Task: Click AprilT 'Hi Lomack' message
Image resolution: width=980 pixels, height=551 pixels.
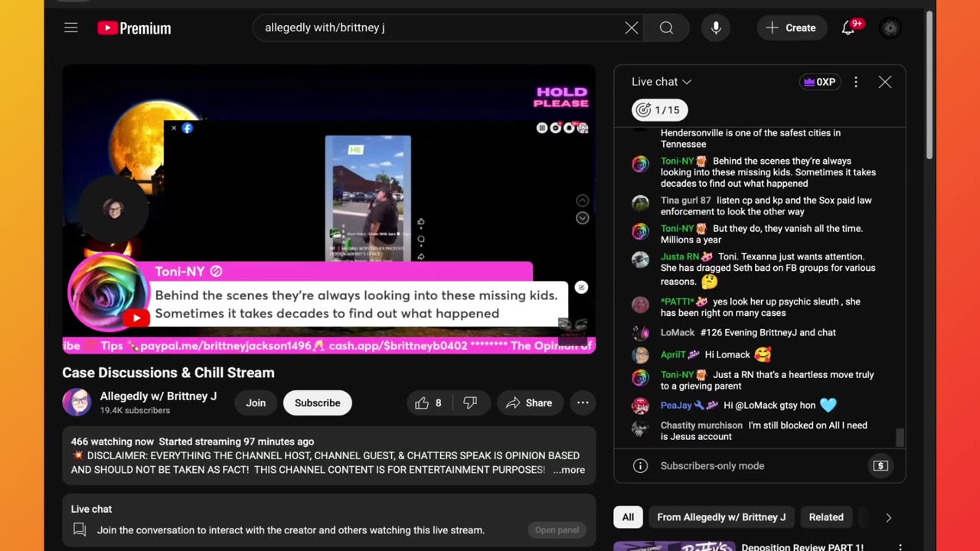Action: click(x=727, y=355)
